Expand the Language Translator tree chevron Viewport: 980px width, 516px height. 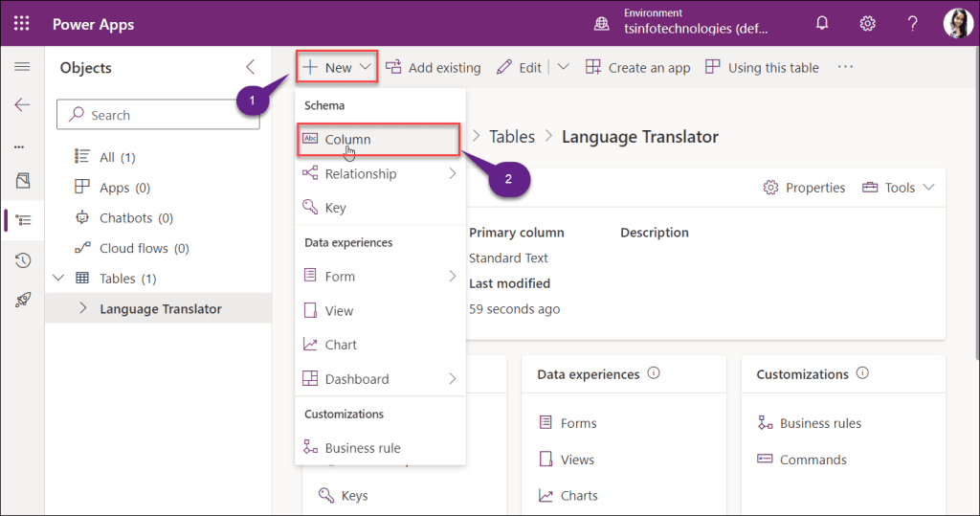[83, 308]
